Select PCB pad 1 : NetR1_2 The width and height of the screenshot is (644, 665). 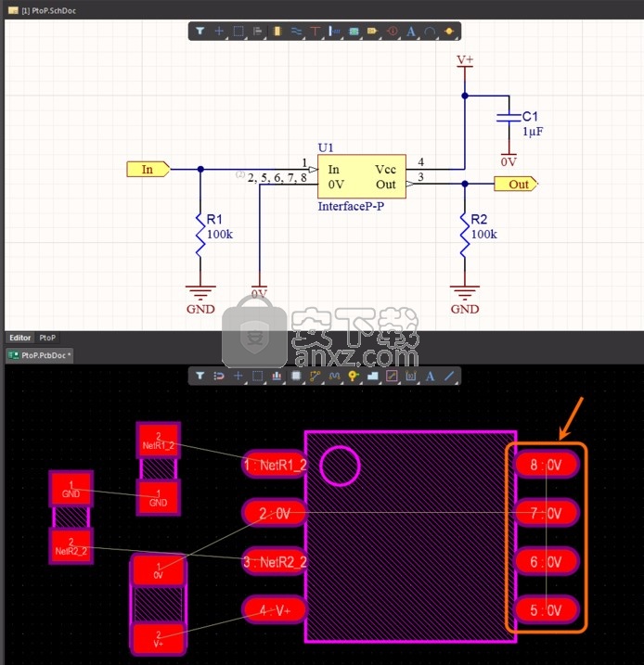coord(275,465)
